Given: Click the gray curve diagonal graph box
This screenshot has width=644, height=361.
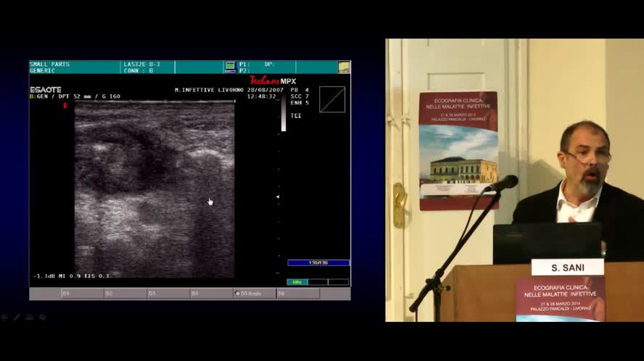Looking at the screenshot, I should pos(332,99).
